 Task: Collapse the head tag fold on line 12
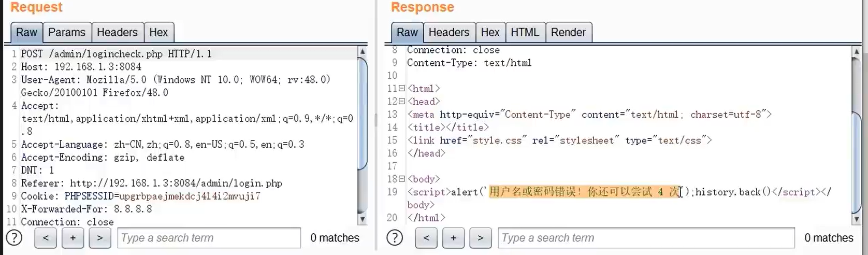point(402,102)
